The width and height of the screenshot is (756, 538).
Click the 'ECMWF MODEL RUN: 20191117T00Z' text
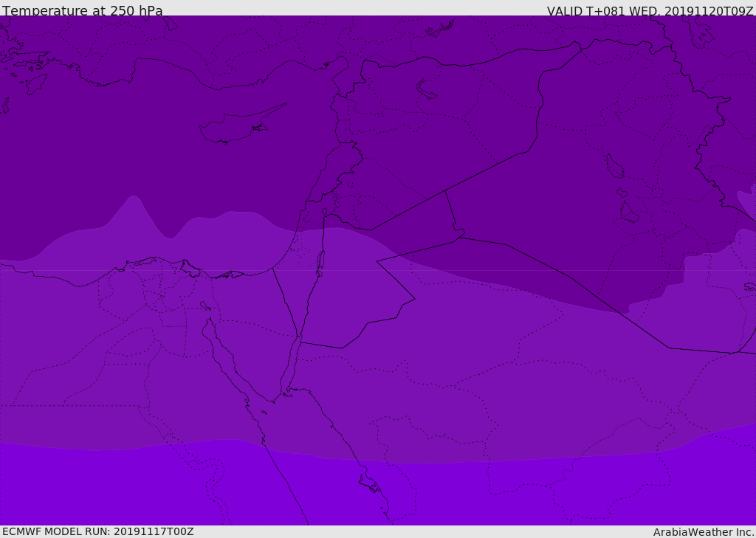tap(98, 531)
